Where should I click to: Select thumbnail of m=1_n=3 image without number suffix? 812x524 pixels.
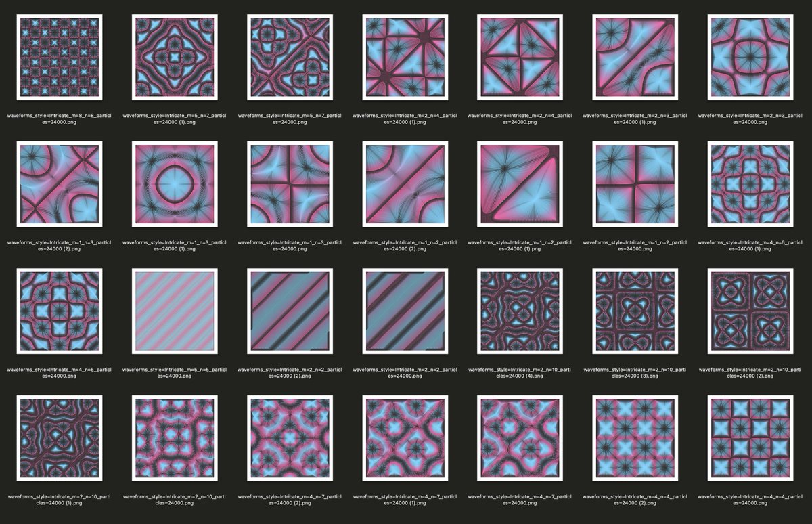(290, 184)
